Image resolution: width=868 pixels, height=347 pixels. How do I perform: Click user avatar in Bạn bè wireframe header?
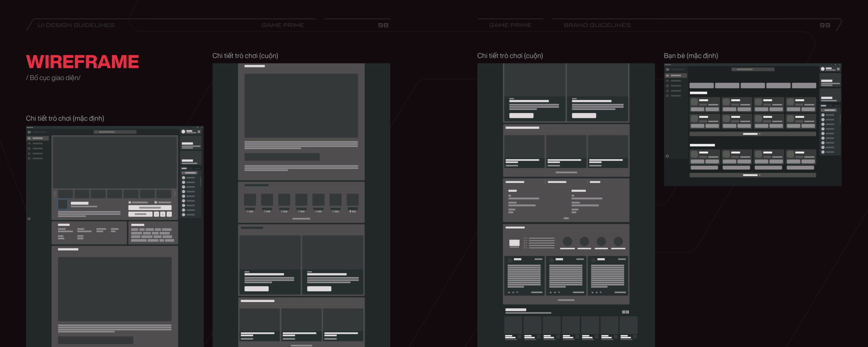pyautogui.click(x=823, y=69)
